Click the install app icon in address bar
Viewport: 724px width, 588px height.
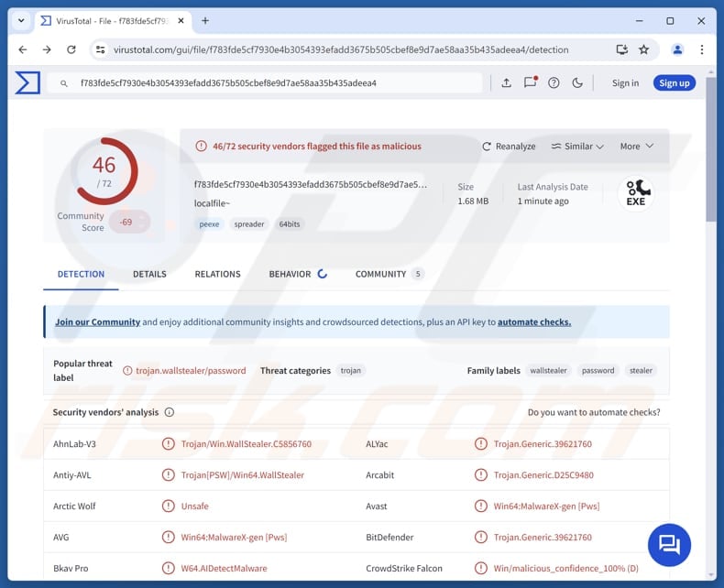622,49
